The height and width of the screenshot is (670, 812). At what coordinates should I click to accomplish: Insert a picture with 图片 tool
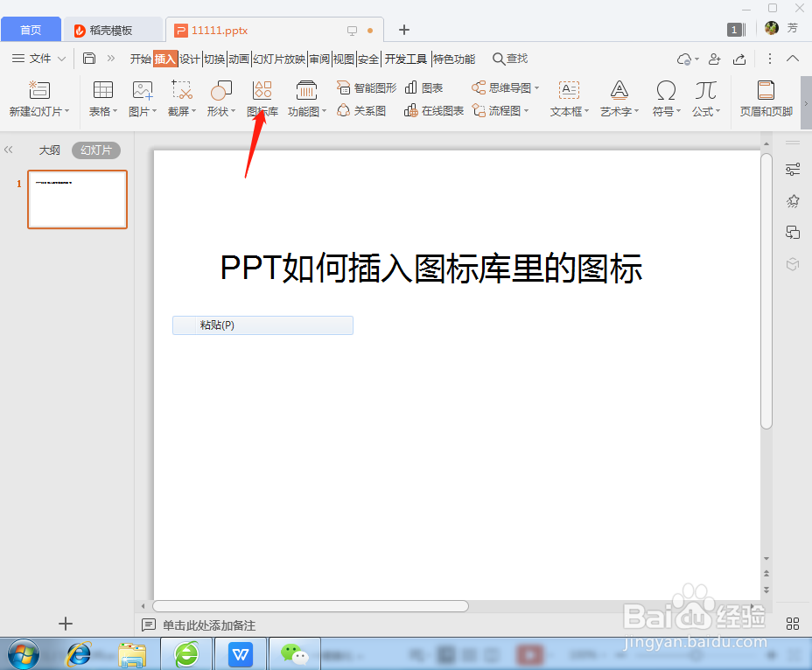(141, 98)
